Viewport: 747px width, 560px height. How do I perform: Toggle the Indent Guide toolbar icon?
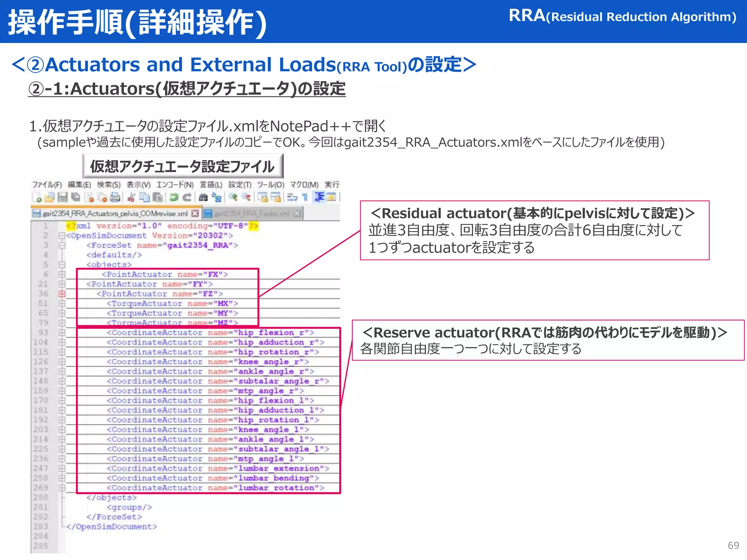[x=319, y=197]
